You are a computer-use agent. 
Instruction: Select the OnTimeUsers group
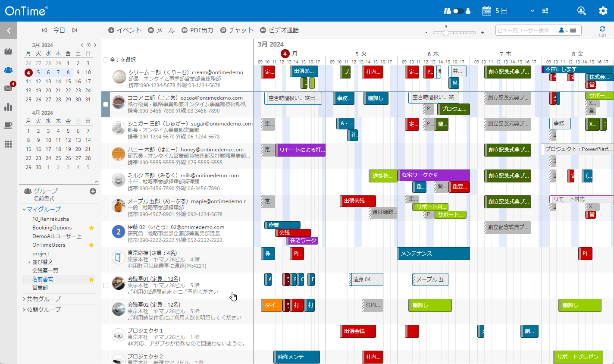coord(49,245)
